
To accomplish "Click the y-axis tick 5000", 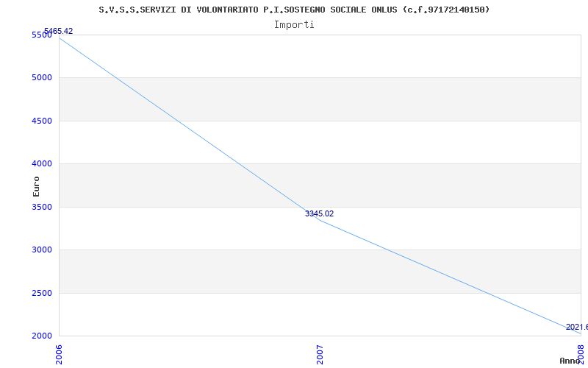I will pos(41,78).
